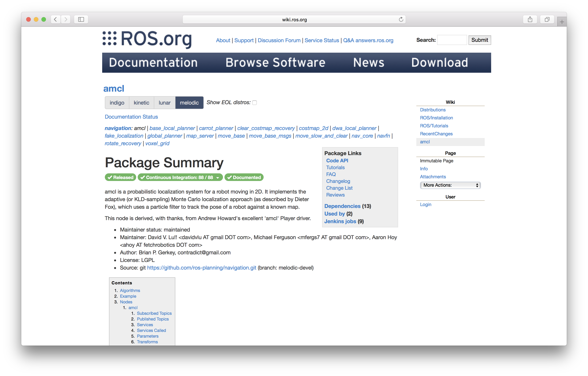Check the Service Status link
This screenshot has height=376, width=588.
(x=322, y=40)
